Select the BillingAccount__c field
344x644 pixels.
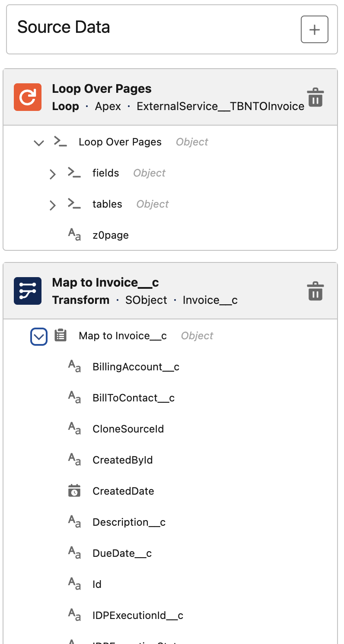click(x=136, y=367)
